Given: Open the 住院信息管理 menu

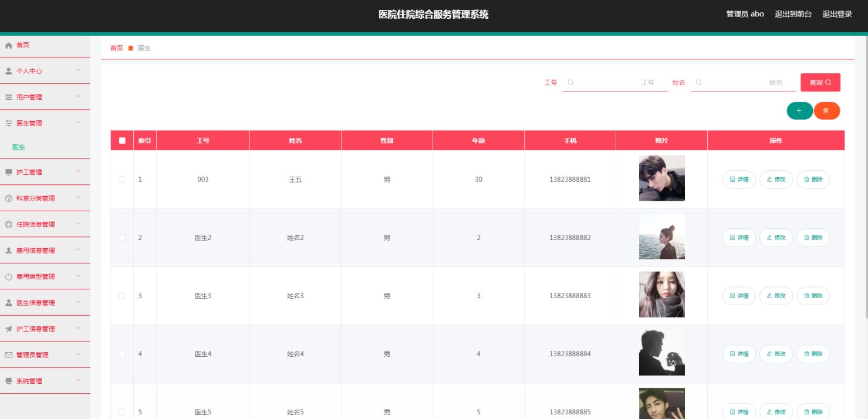Looking at the screenshot, I should click(x=45, y=224).
